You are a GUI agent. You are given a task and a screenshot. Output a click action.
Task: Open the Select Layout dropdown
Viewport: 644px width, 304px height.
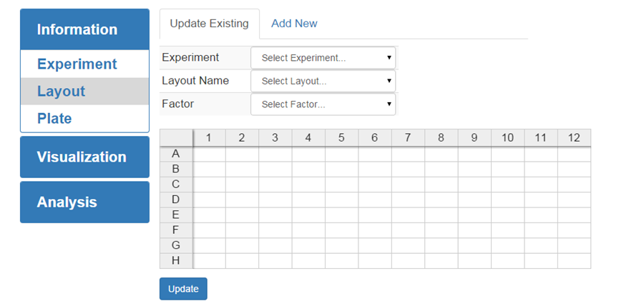(323, 81)
